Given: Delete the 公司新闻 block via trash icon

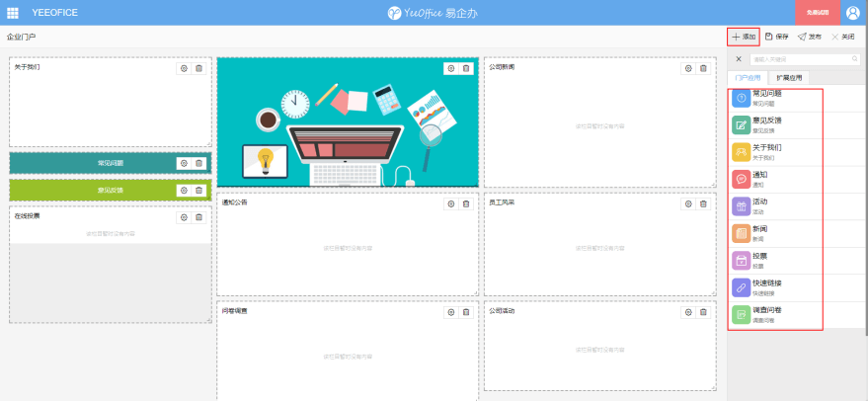Looking at the screenshot, I should [x=703, y=68].
